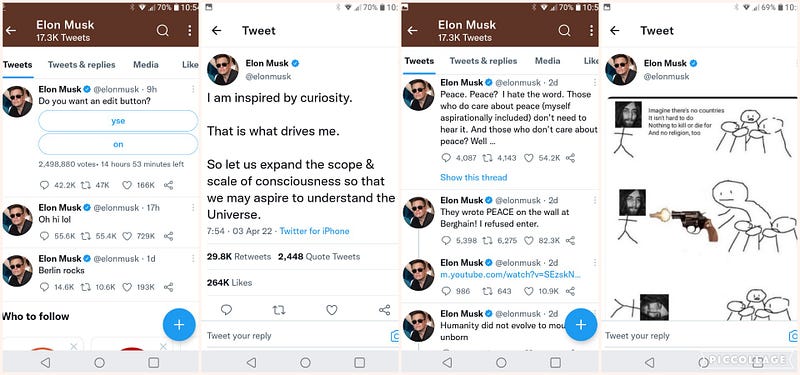The height and width of the screenshot is (375, 800).
Task: Like the "I am inspired by curiosity" tweet
Action: (x=332, y=310)
